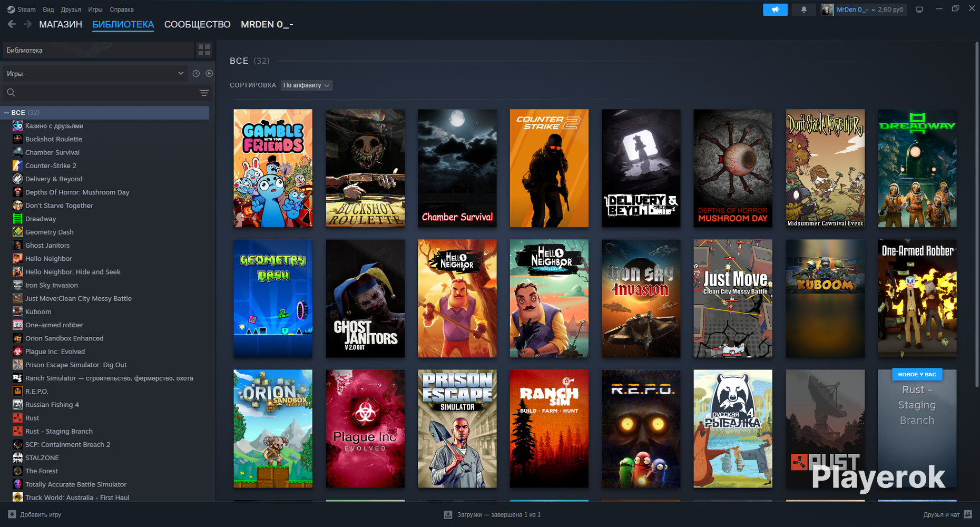Click Добавить игру label
Screen dimensions: 980x527
pyautogui.click(x=41, y=514)
